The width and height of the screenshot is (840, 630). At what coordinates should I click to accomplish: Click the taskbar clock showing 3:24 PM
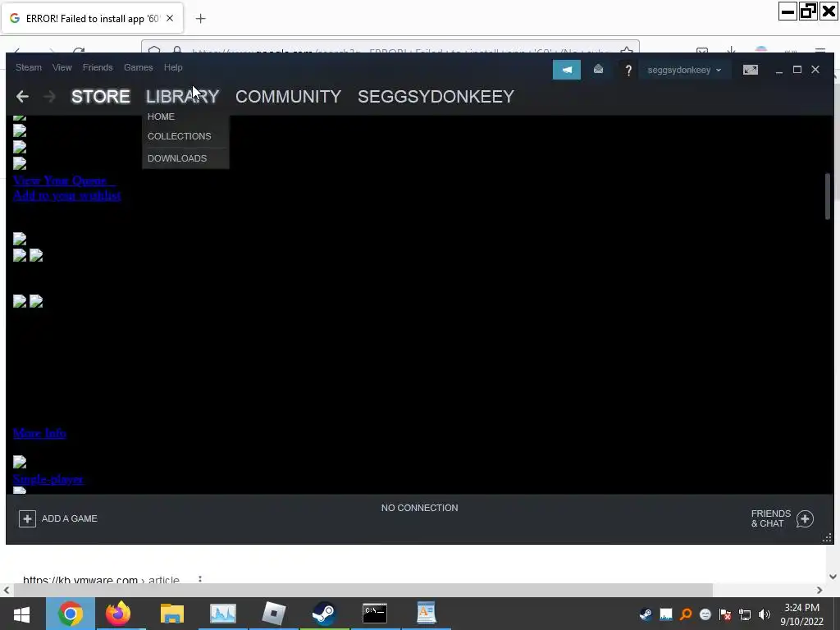click(x=801, y=614)
